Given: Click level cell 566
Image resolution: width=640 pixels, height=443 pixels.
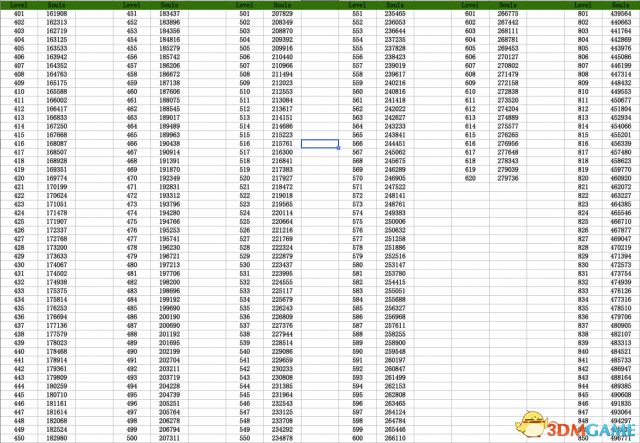Looking at the screenshot, I should [x=357, y=144].
